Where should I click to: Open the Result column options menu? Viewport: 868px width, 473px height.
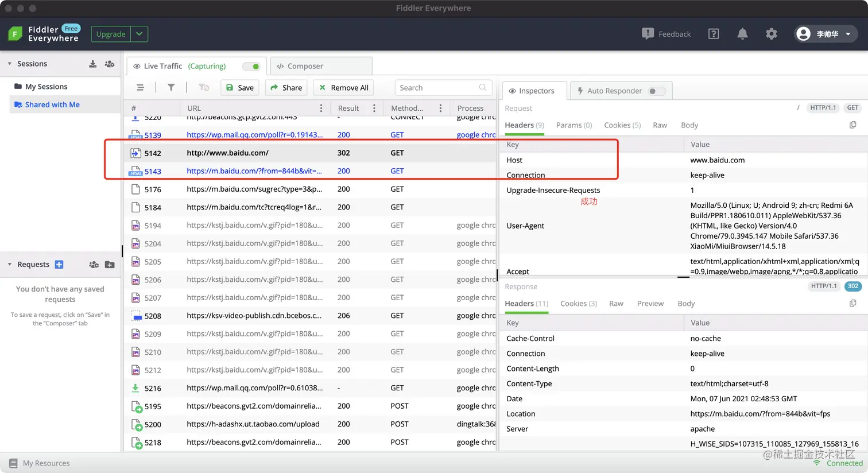[x=374, y=108]
